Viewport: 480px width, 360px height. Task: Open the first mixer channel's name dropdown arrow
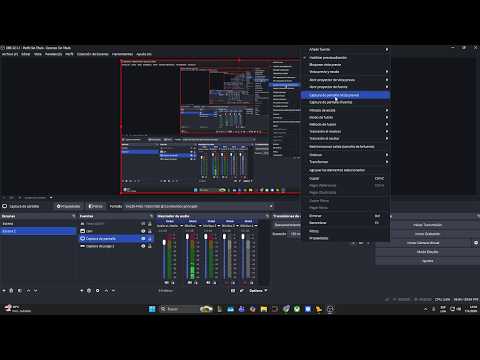point(182,226)
